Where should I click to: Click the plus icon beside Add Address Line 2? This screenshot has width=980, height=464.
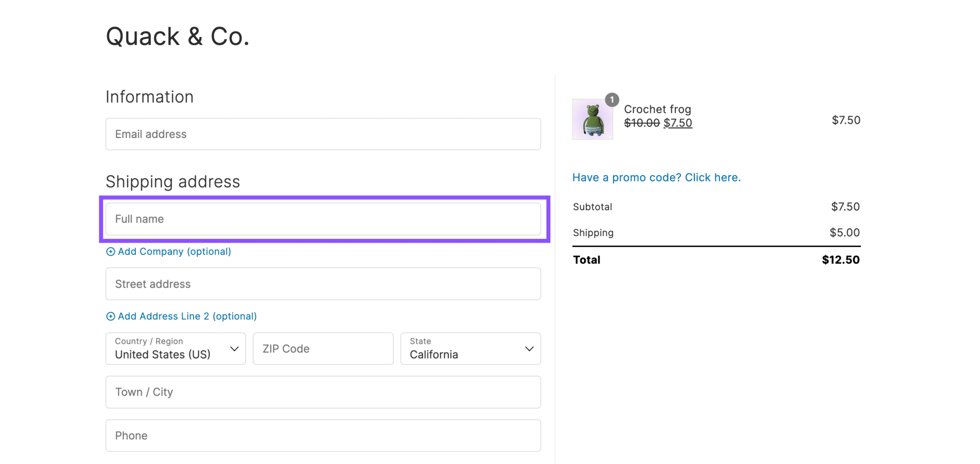[111, 316]
